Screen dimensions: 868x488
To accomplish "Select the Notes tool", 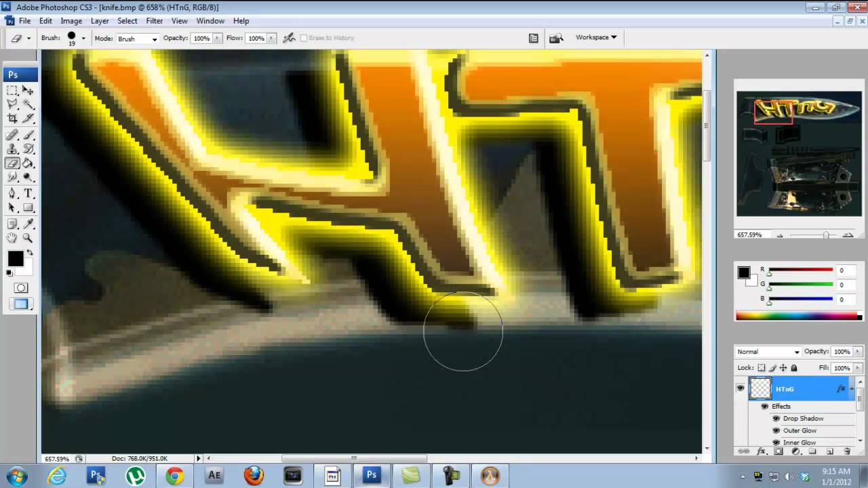I will point(12,224).
